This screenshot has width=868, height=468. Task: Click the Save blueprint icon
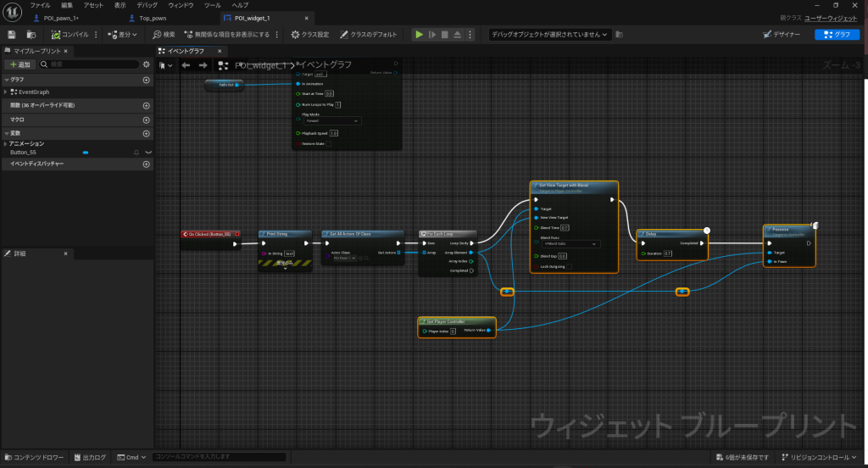tap(12, 35)
